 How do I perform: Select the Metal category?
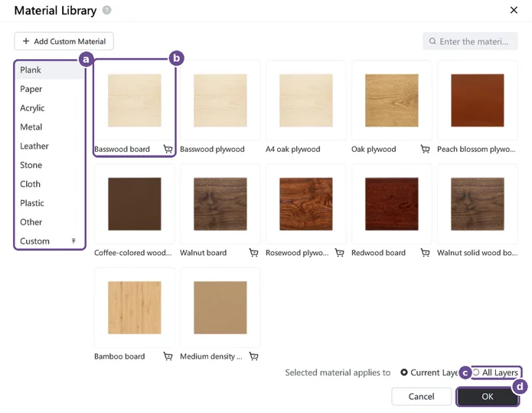50,127
